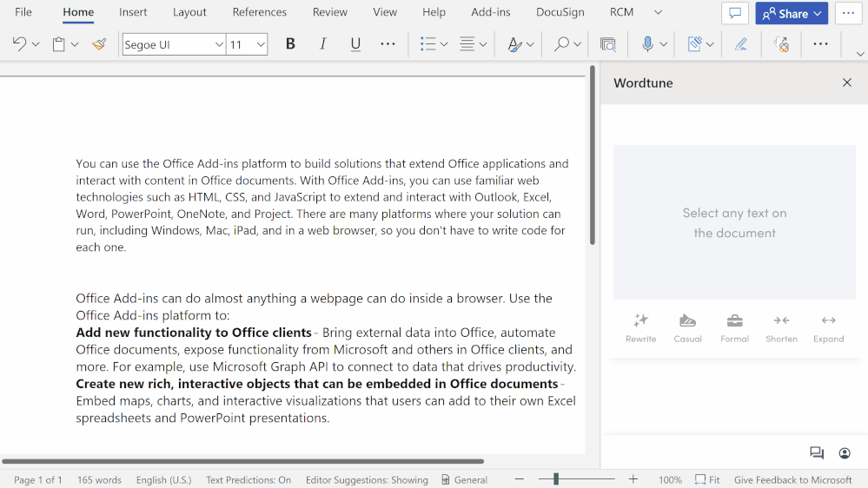Toggle Bold formatting
Image resolution: width=868 pixels, height=488 pixels.
(290, 44)
